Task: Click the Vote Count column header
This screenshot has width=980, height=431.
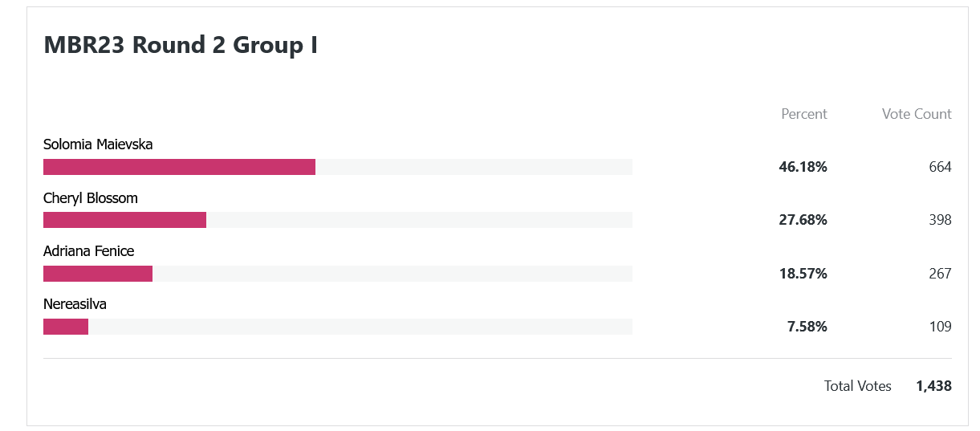Action: click(x=917, y=114)
